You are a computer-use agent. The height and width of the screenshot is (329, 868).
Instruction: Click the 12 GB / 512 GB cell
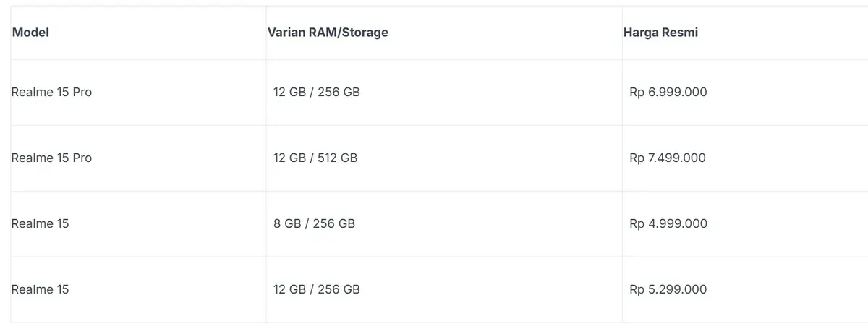click(x=315, y=158)
